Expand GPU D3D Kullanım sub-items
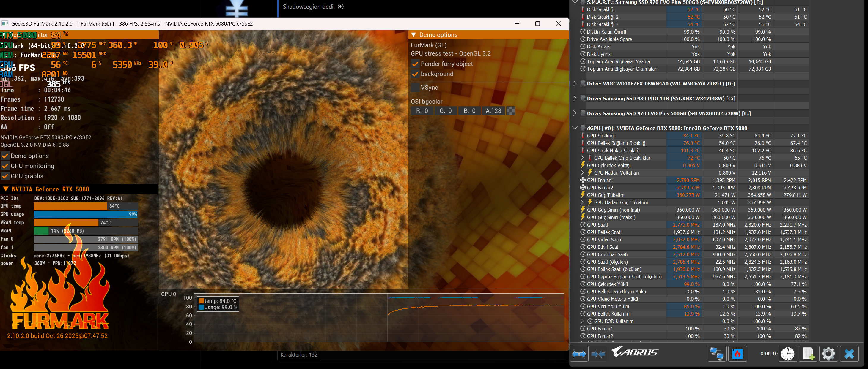868x369 pixels. [x=582, y=321]
